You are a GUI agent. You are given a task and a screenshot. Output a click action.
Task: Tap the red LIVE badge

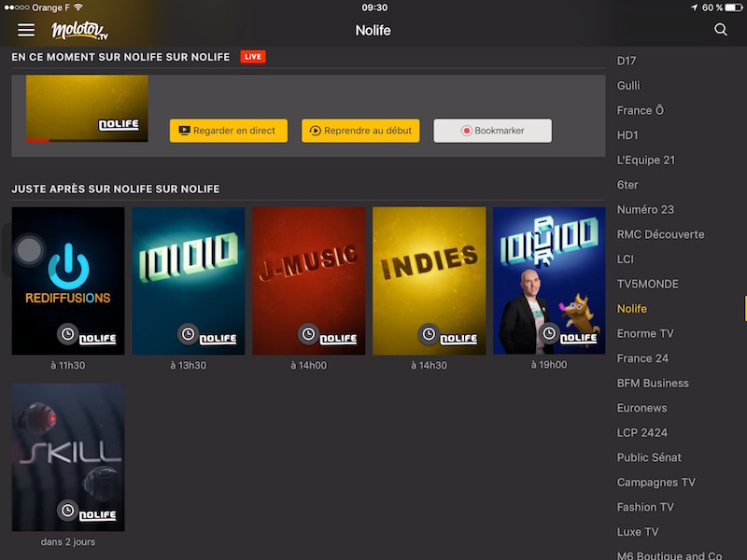[x=253, y=57]
